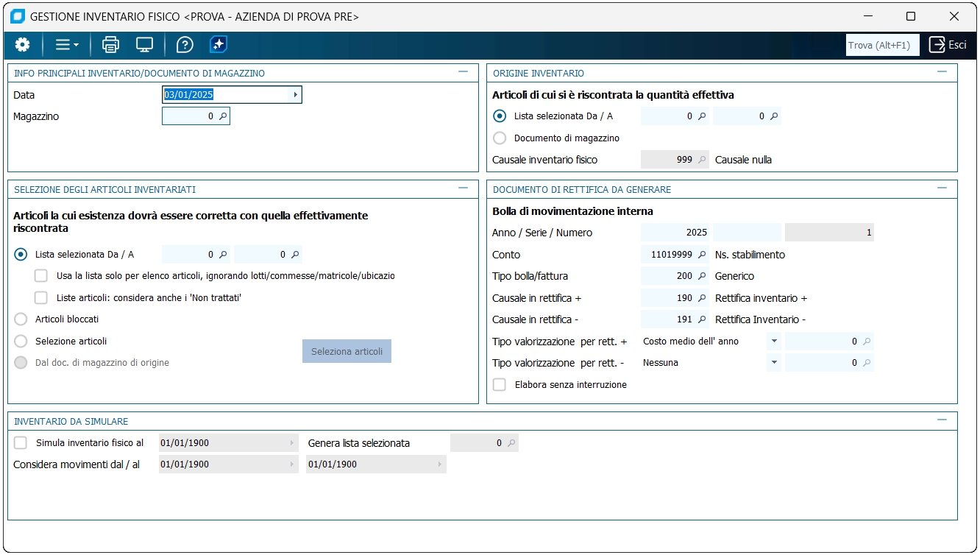Screen dimensions: 980x555
Task: Click the printer icon in the toolbar
Action: tap(110, 45)
